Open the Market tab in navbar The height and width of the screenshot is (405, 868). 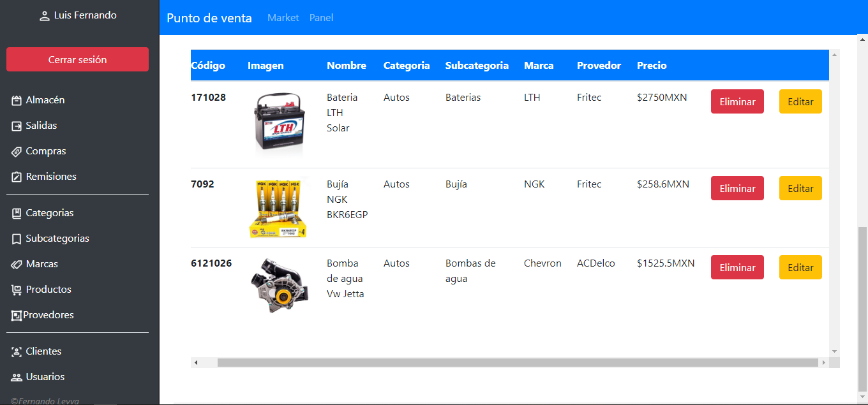pos(283,18)
